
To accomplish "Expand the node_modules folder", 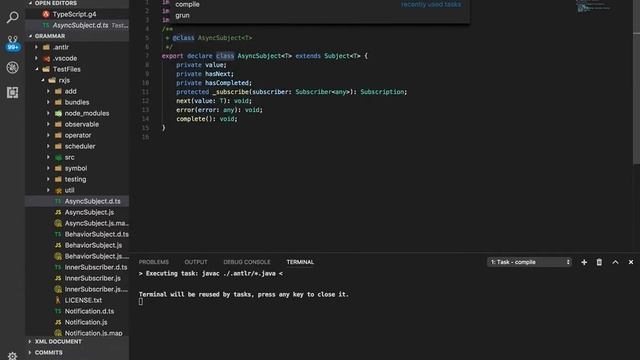I will (x=87, y=113).
